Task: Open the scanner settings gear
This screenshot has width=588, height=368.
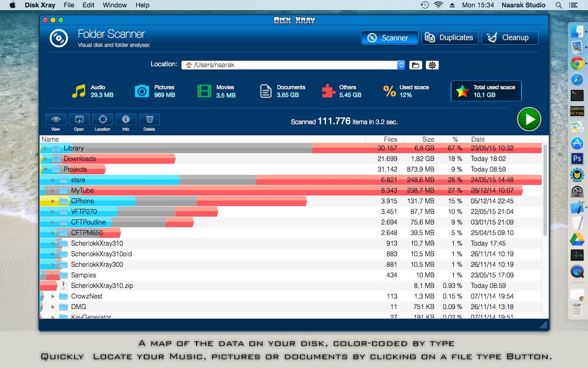Action: (432, 65)
